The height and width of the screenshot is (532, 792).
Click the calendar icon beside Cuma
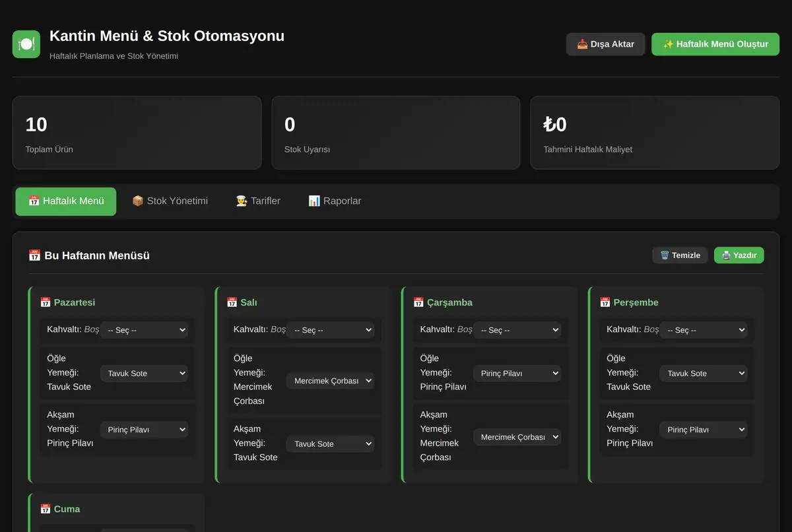(x=46, y=509)
